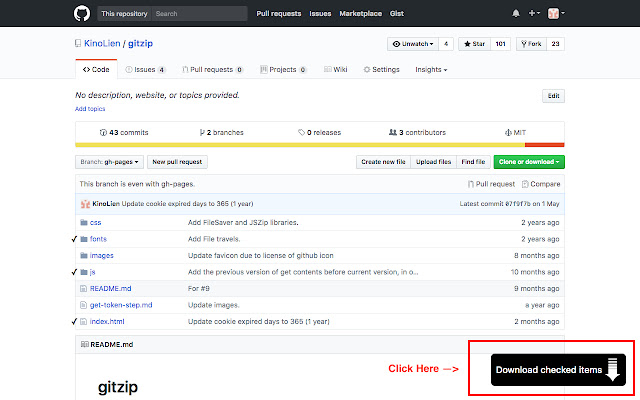Fork the gitzip repository

tap(529, 44)
